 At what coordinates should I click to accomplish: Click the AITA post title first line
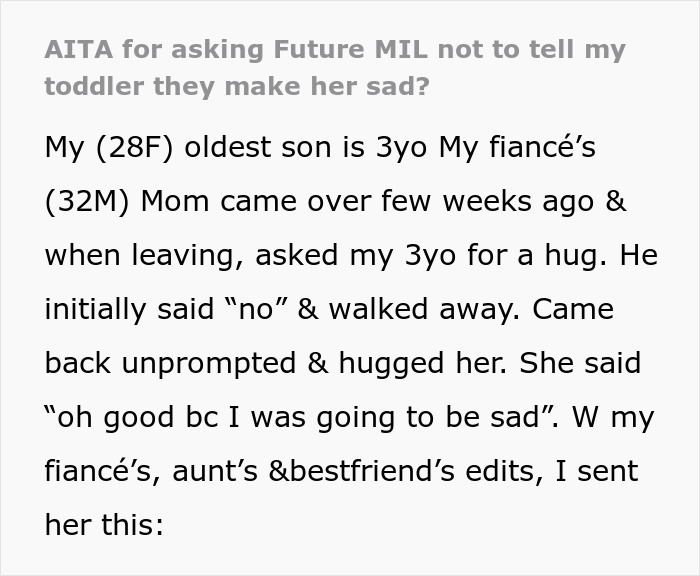point(335,50)
